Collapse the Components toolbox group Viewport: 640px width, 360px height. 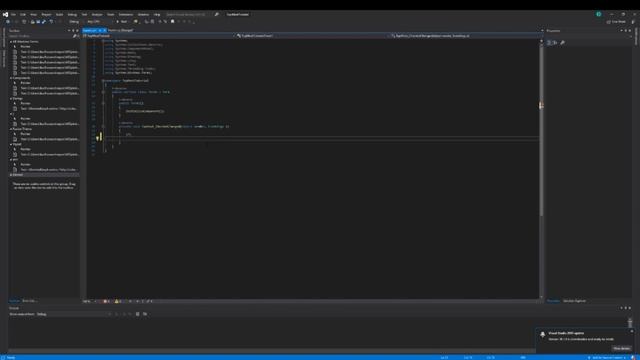pyautogui.click(x=11, y=78)
